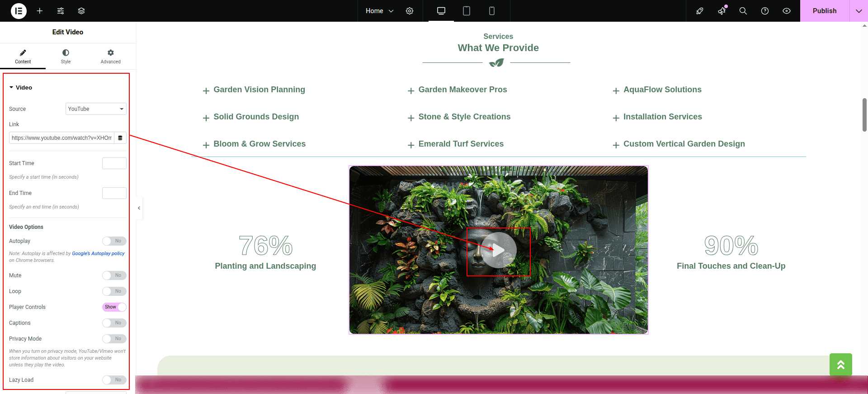Screen dimensions: 868x394
Task: Click the Publish button
Action: click(x=825, y=11)
